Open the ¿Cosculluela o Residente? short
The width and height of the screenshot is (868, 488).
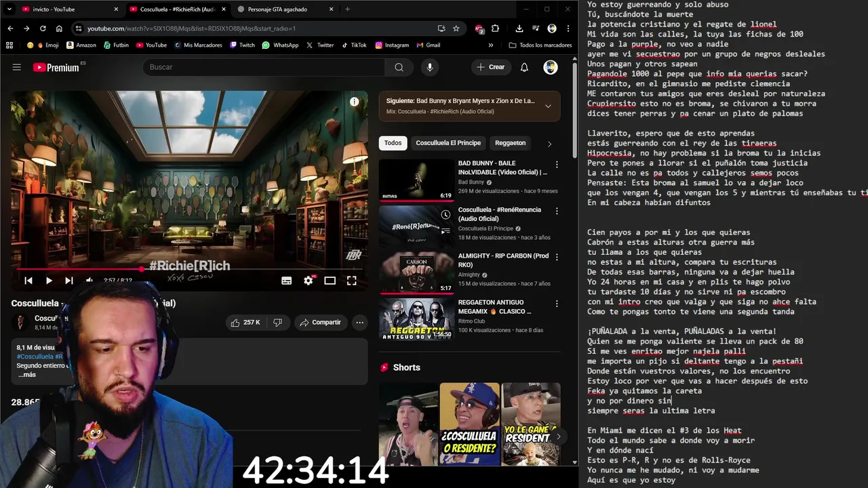point(469,424)
